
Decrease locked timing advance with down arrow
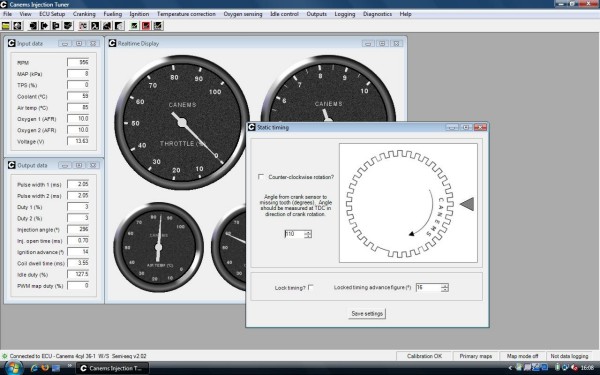point(444,290)
